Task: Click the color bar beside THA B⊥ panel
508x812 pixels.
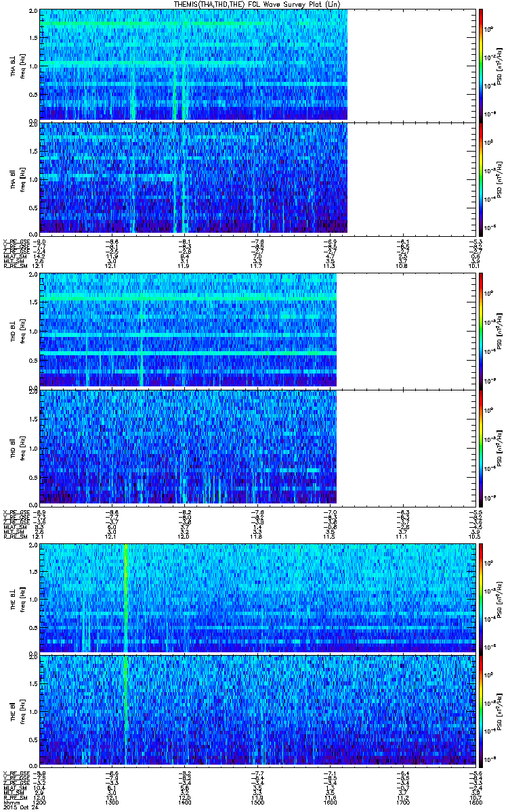Action: [x=480, y=65]
